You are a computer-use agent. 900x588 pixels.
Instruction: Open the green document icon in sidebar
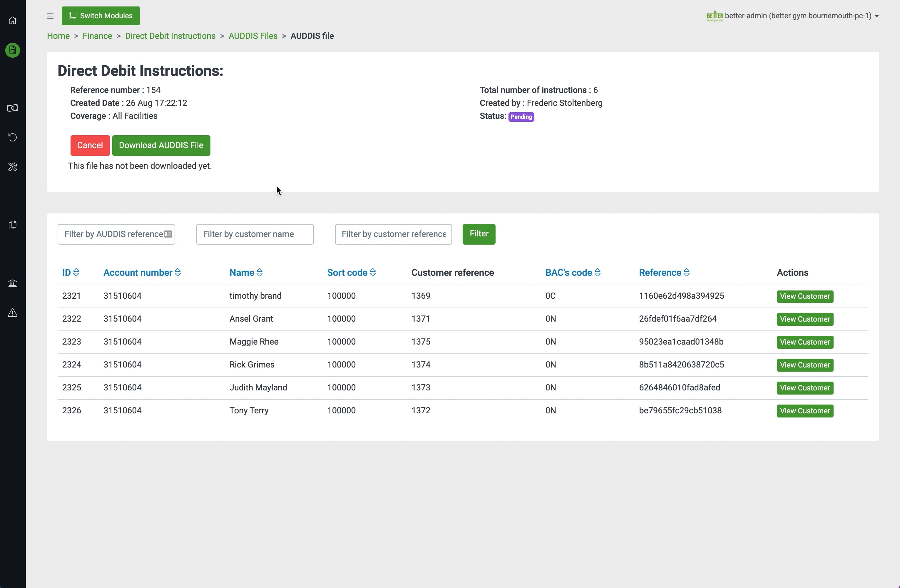click(x=12, y=50)
